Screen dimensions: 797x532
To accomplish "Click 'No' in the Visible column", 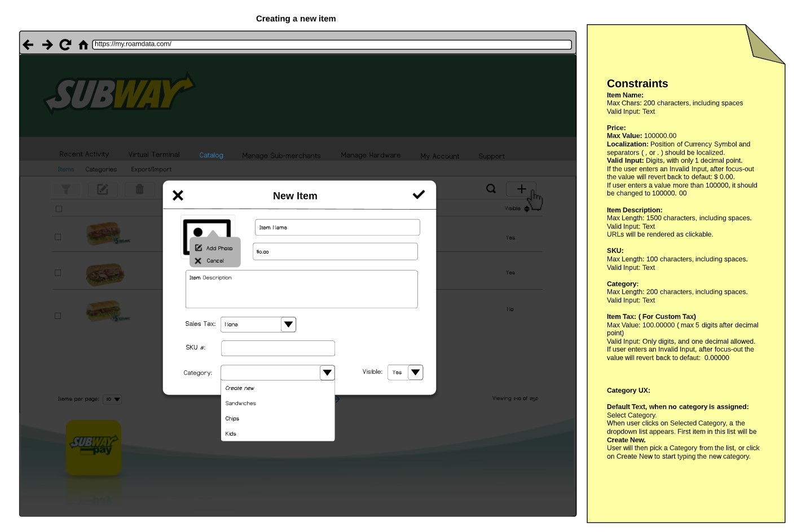I will pos(510,309).
